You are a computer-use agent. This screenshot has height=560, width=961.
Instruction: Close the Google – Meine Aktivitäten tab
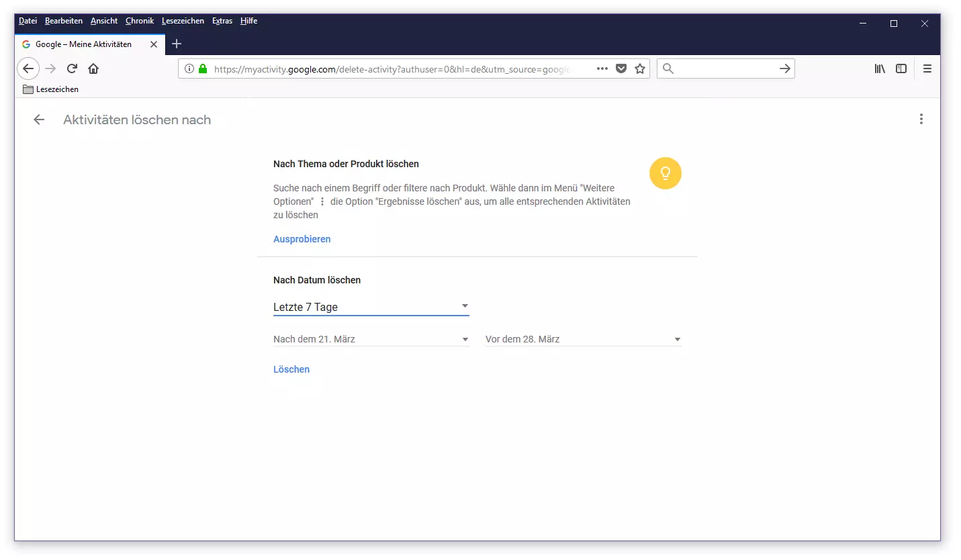pos(154,44)
